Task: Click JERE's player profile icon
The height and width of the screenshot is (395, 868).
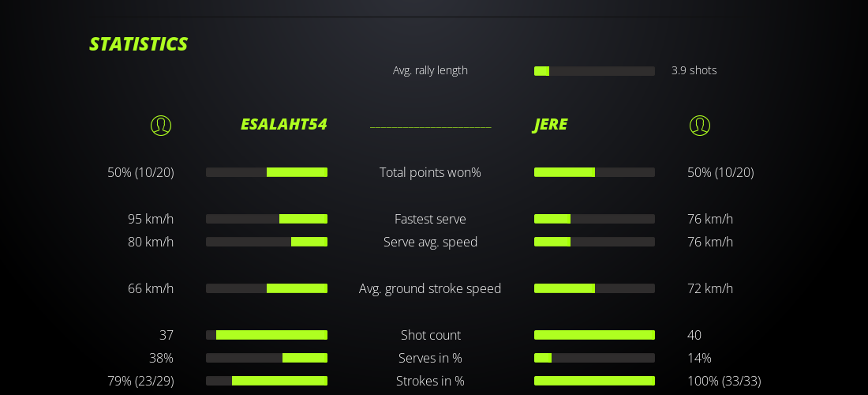Action: click(700, 126)
